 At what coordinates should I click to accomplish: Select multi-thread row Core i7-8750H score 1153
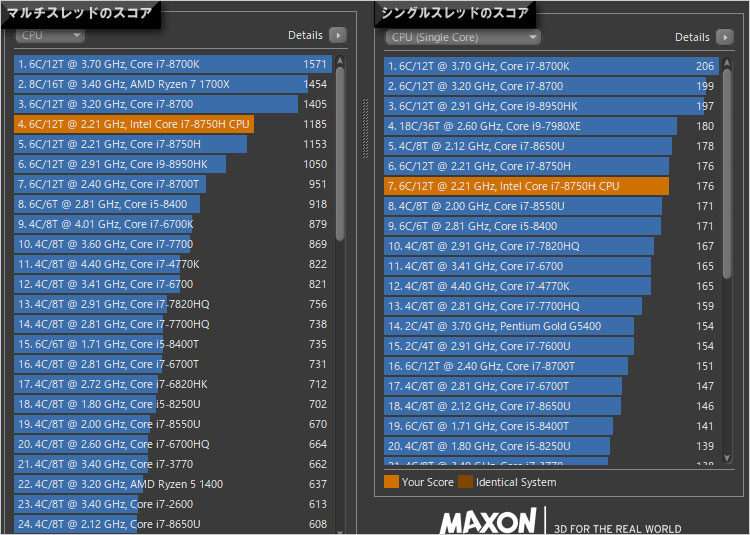click(173, 144)
